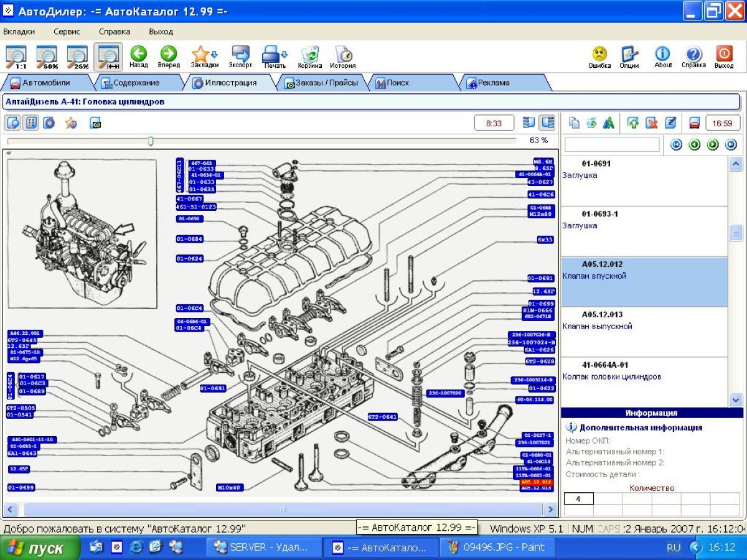747x560 pixels.
Task: Set illustration zoom to 25%
Action: (x=78, y=57)
